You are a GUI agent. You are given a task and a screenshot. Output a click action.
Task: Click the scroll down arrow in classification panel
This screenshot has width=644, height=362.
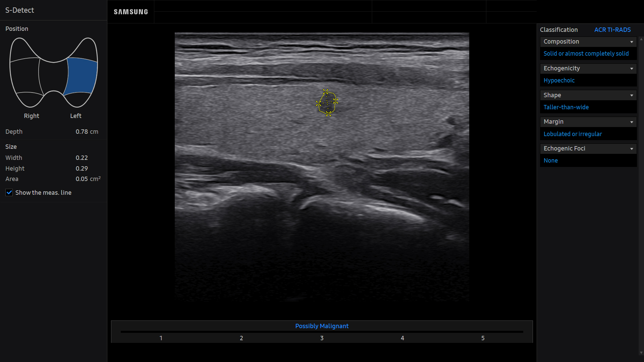click(x=641, y=353)
